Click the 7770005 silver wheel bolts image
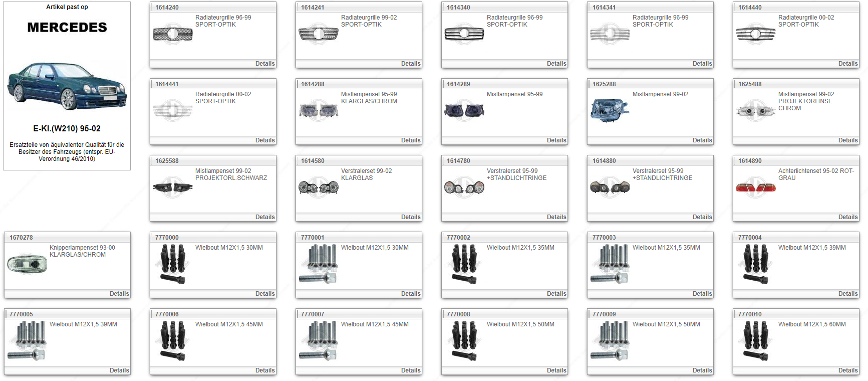The image size is (868, 381). 27,341
